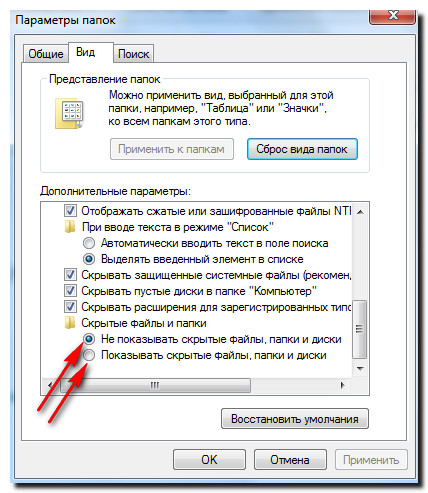
Task: Cancel the dialog with Отмена
Action: point(290,460)
